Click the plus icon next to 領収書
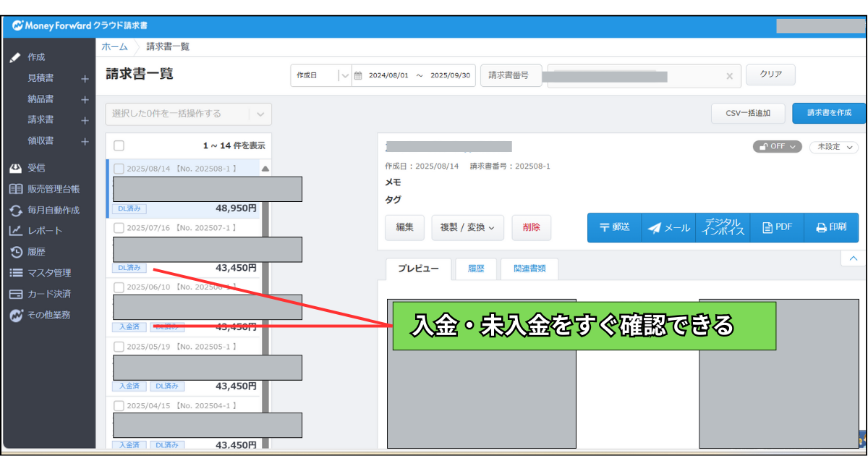868x456 pixels. pyautogui.click(x=85, y=141)
